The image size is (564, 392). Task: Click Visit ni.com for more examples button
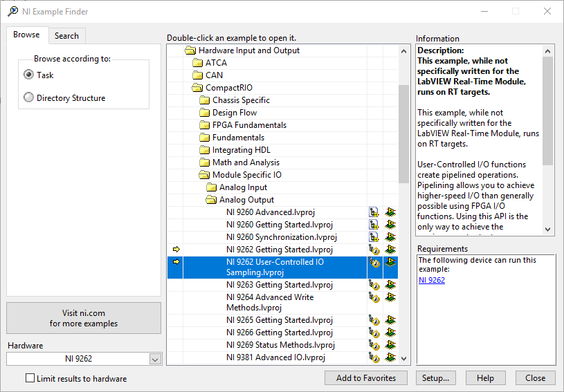pyautogui.click(x=84, y=318)
